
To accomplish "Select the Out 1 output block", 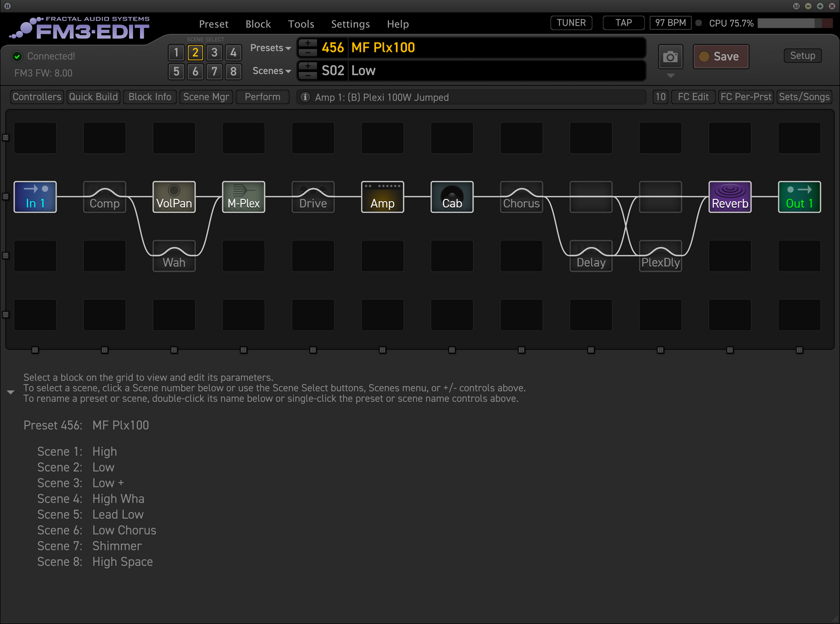I will click(799, 197).
